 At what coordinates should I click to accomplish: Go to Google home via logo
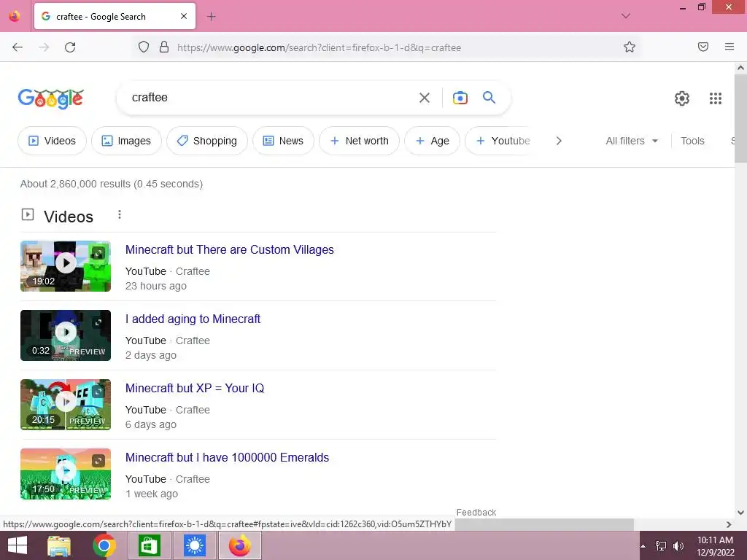click(51, 98)
